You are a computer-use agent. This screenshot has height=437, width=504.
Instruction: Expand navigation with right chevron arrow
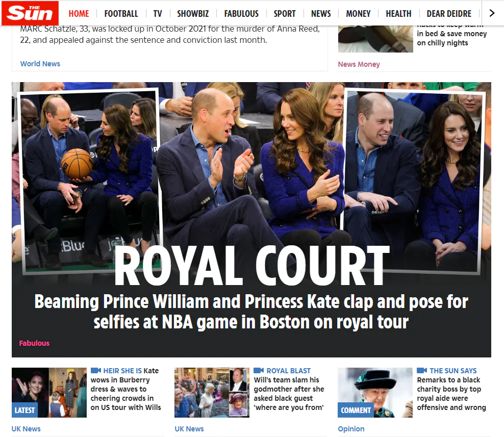coord(492,13)
